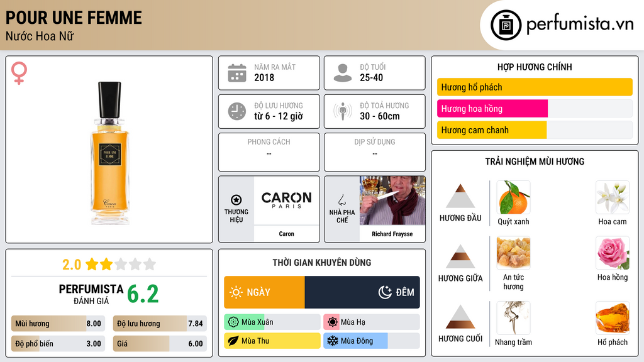Open the An tức hương resin image
This screenshot has height=362, width=644.
tap(513, 253)
